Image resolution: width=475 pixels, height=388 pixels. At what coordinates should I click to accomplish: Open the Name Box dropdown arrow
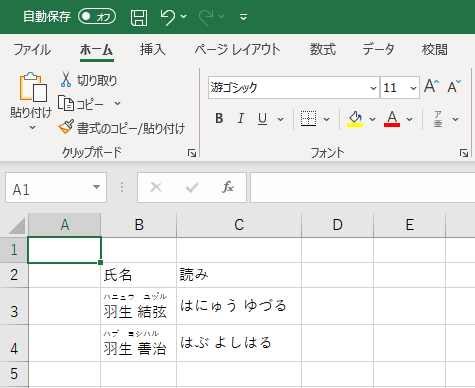96,187
